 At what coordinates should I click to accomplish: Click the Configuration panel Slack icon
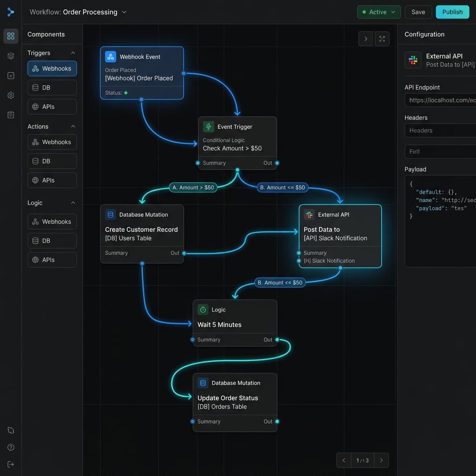[x=413, y=60]
